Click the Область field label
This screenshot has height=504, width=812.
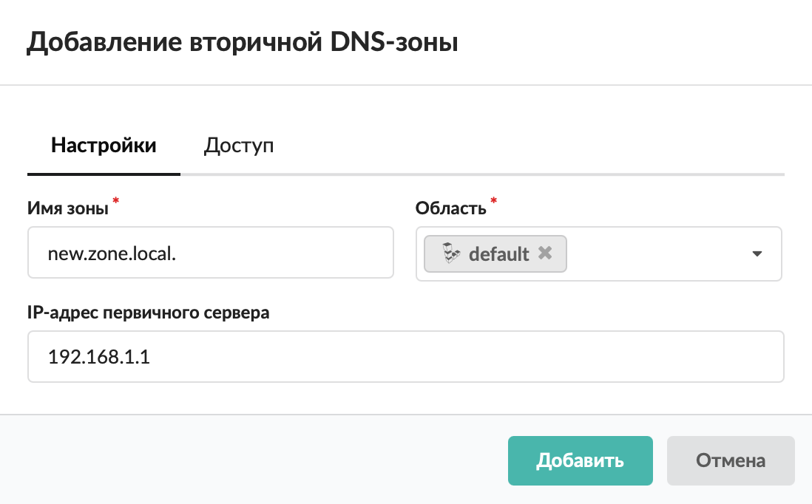[450, 209]
